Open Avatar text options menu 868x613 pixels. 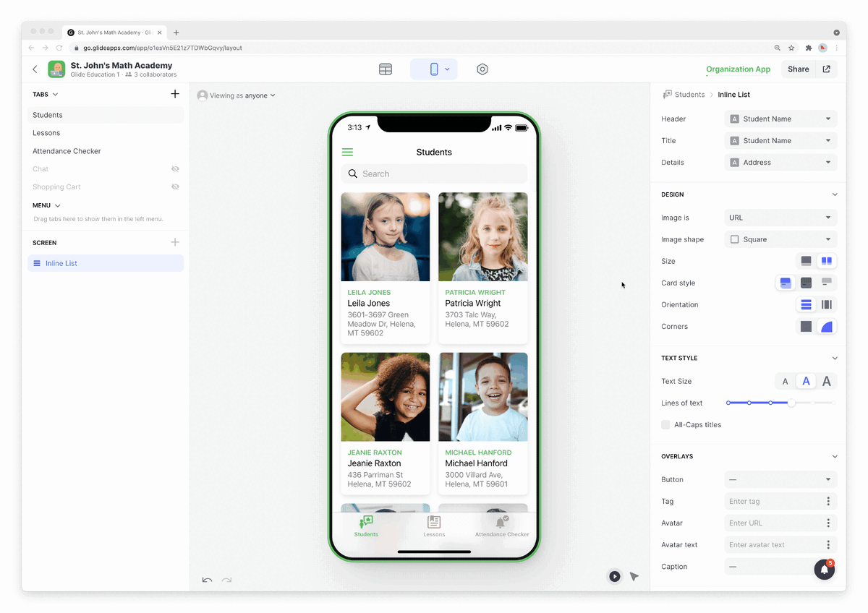[x=828, y=544]
